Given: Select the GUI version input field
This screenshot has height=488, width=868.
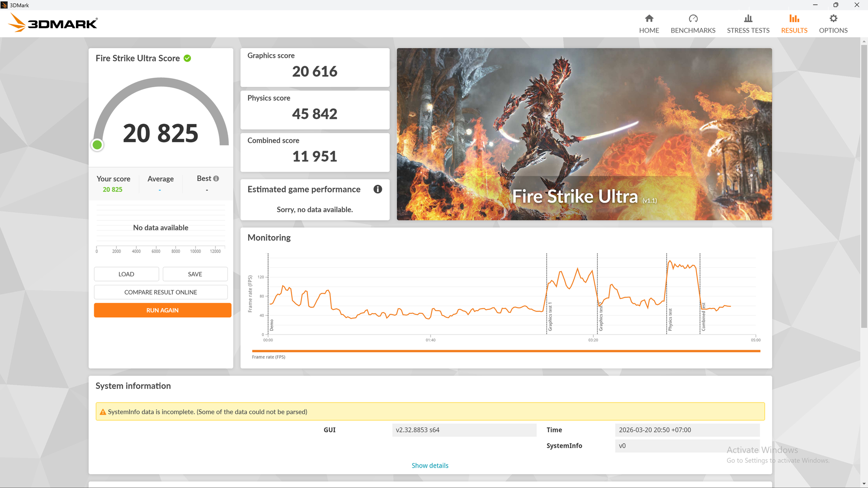Looking at the screenshot, I should (x=464, y=429).
